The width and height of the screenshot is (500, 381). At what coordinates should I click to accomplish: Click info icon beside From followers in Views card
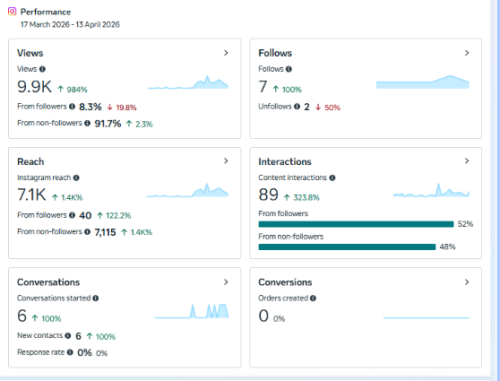tap(72, 106)
